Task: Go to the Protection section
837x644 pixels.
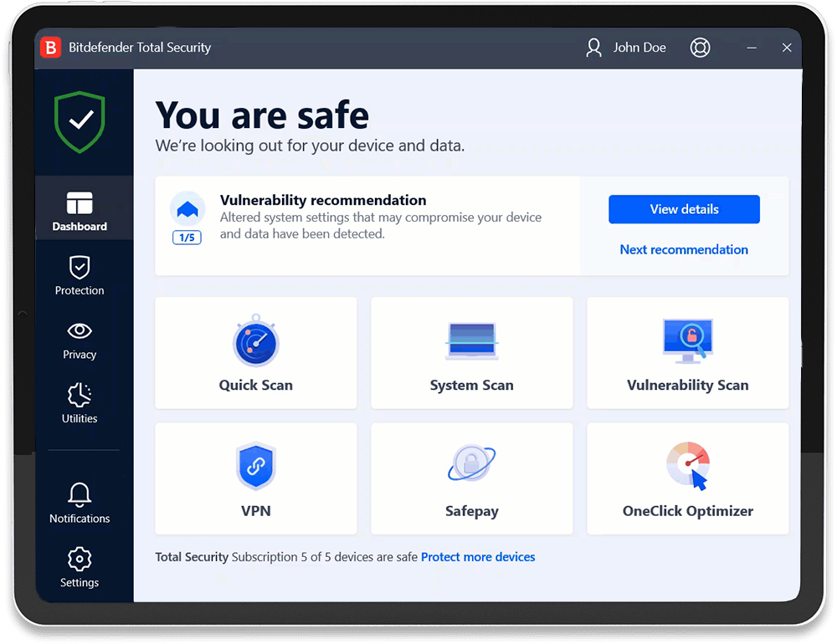Action: click(80, 276)
